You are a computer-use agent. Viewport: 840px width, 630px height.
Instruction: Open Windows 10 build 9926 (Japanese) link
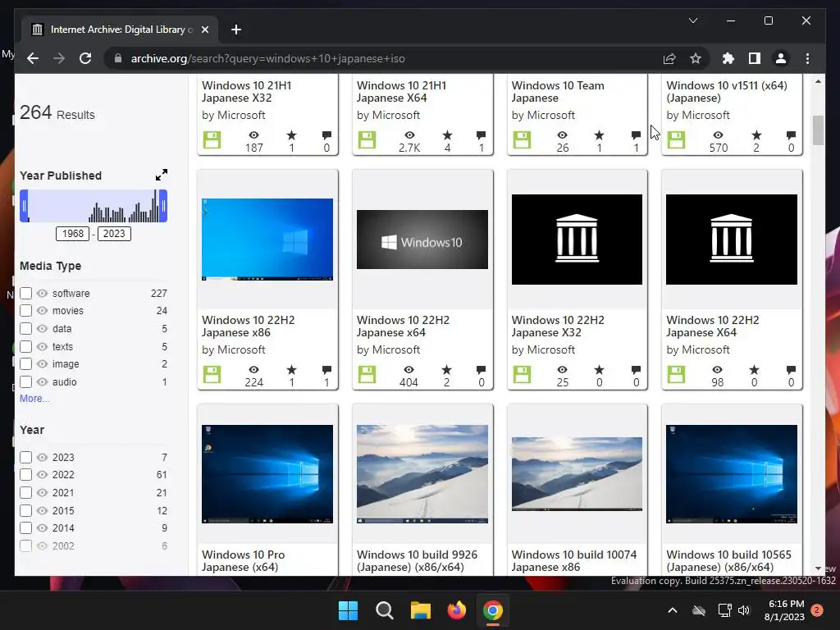click(417, 561)
